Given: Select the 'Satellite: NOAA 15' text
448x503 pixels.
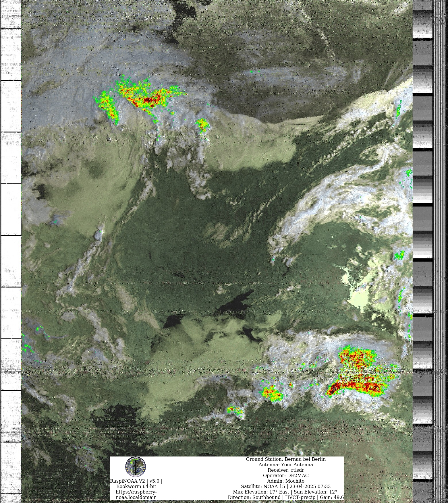Looking at the screenshot, I should pyautogui.click(x=263, y=486).
